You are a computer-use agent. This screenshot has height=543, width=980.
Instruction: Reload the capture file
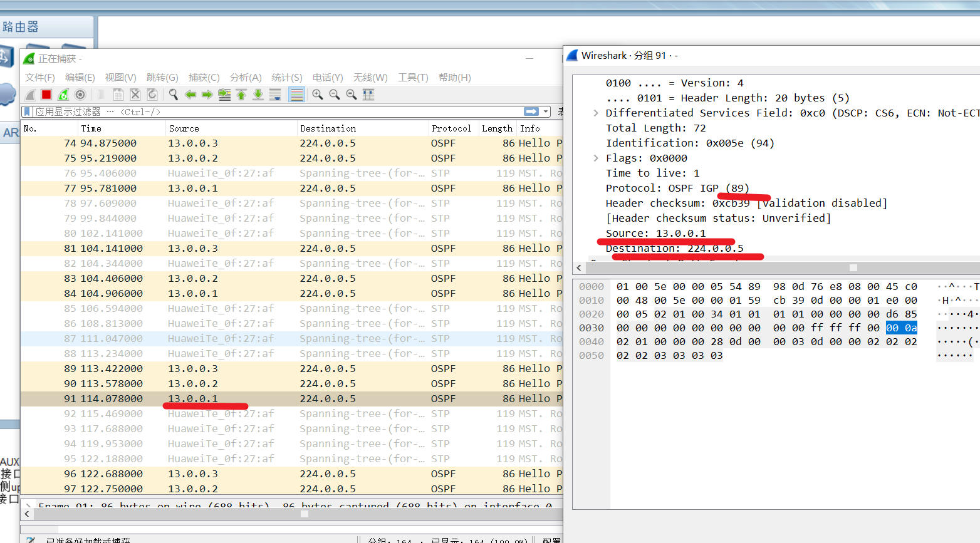(152, 95)
